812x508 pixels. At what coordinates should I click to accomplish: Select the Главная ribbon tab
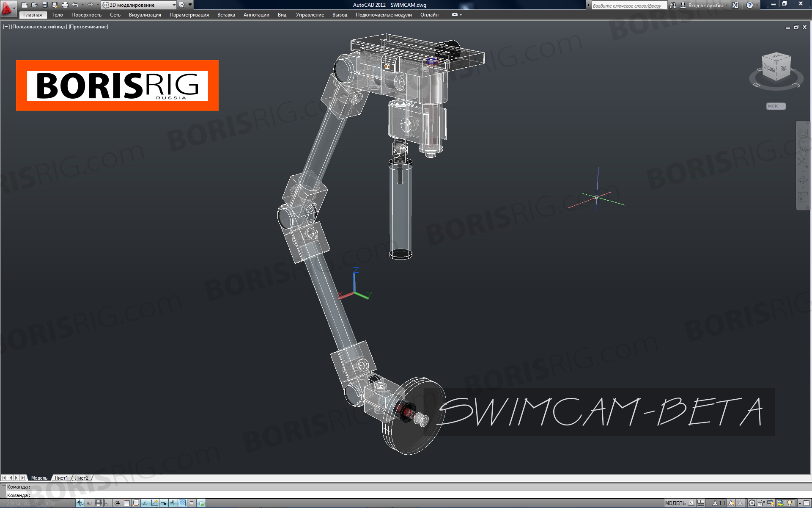click(33, 15)
